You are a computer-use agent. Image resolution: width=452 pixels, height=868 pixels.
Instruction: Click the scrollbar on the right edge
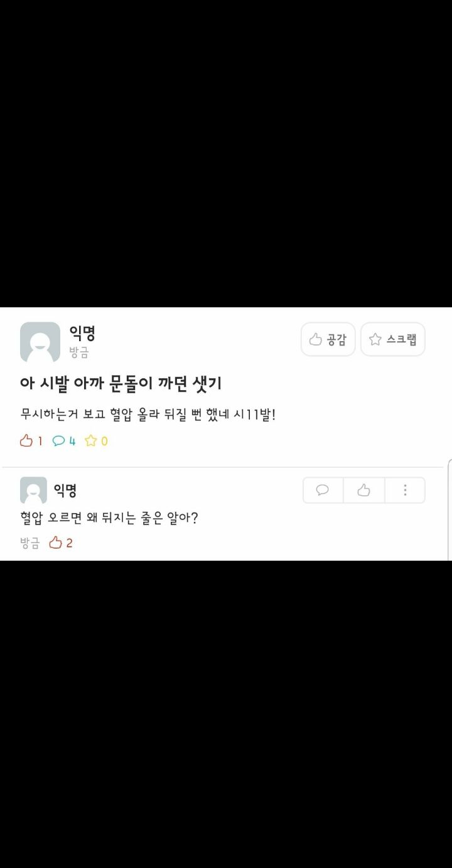click(x=449, y=509)
